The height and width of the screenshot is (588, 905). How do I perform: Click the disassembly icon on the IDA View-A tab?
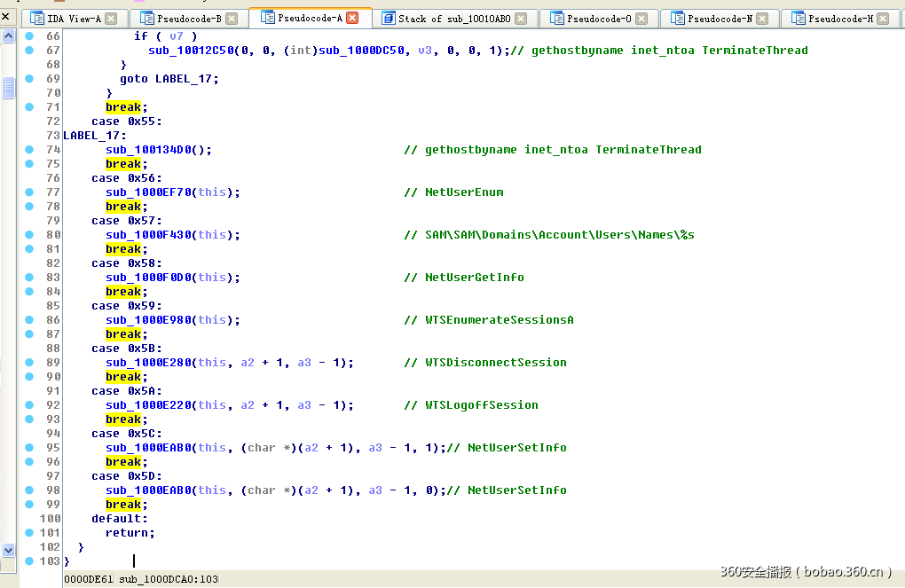pos(35,16)
